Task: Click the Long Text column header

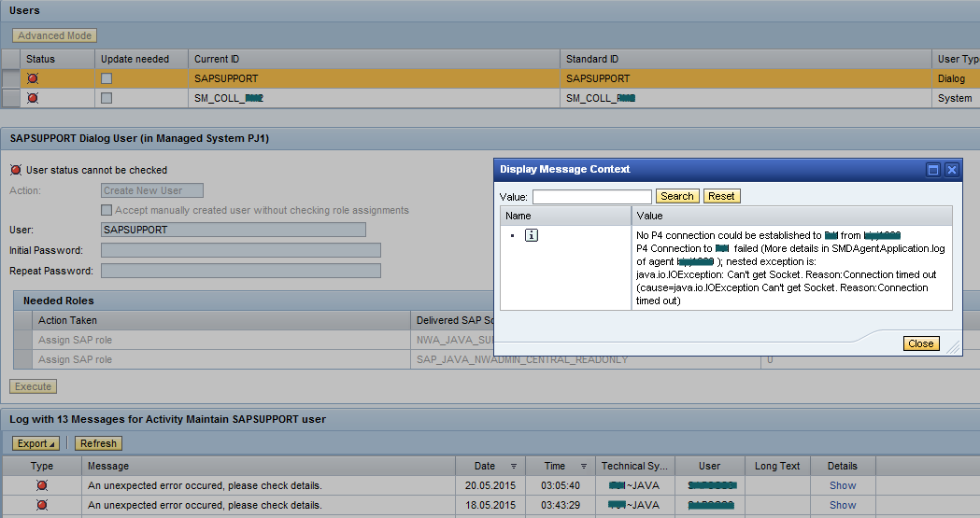Action: point(777,466)
